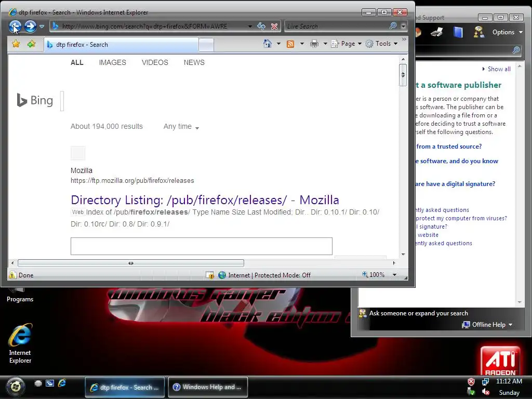Click the Refresh icon in address bar
This screenshot has height=399, width=532.
261,26
